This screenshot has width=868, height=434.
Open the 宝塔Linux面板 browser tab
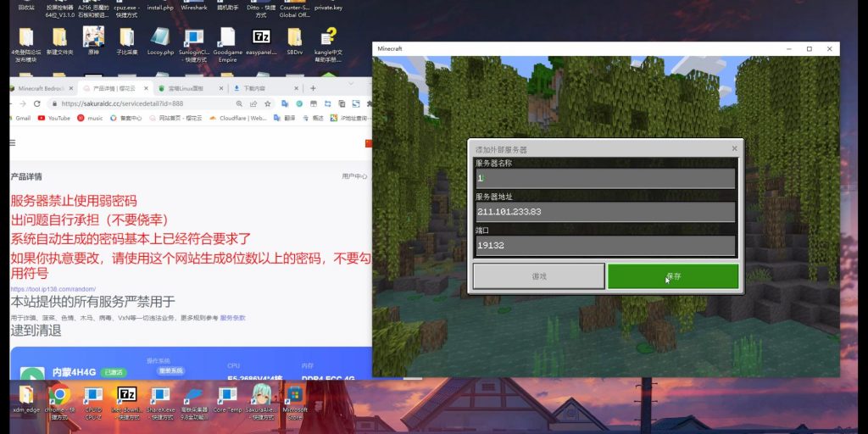(186, 88)
